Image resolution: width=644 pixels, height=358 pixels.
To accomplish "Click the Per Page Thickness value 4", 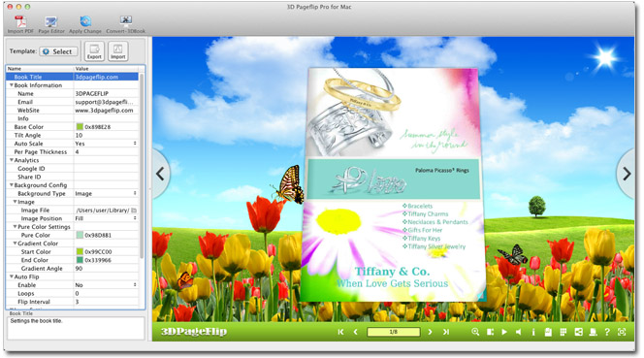I will (77, 151).
